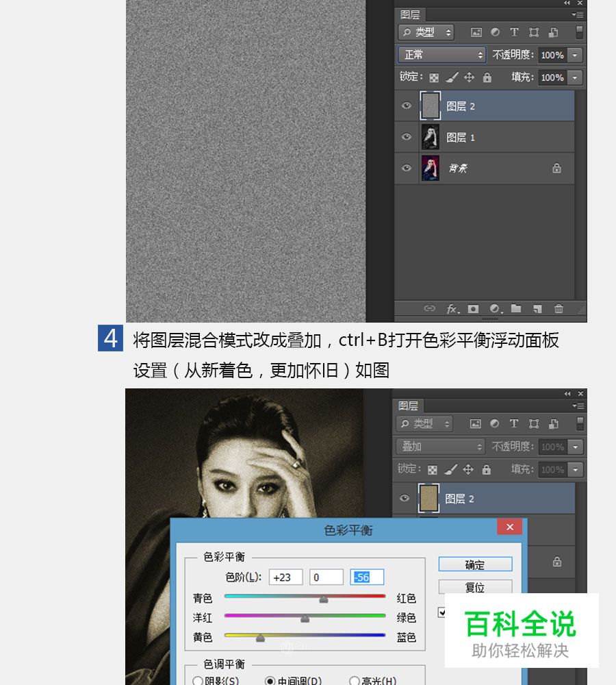Viewport: 616px width, 685px height.
Task: Select the 阴影(S) radio button
Action: click(198, 680)
